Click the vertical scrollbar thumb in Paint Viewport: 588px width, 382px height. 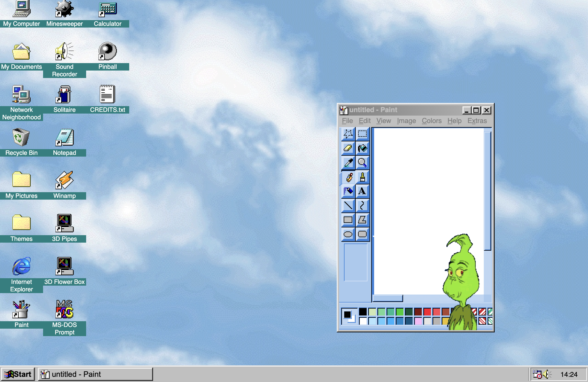pyautogui.click(x=488, y=191)
